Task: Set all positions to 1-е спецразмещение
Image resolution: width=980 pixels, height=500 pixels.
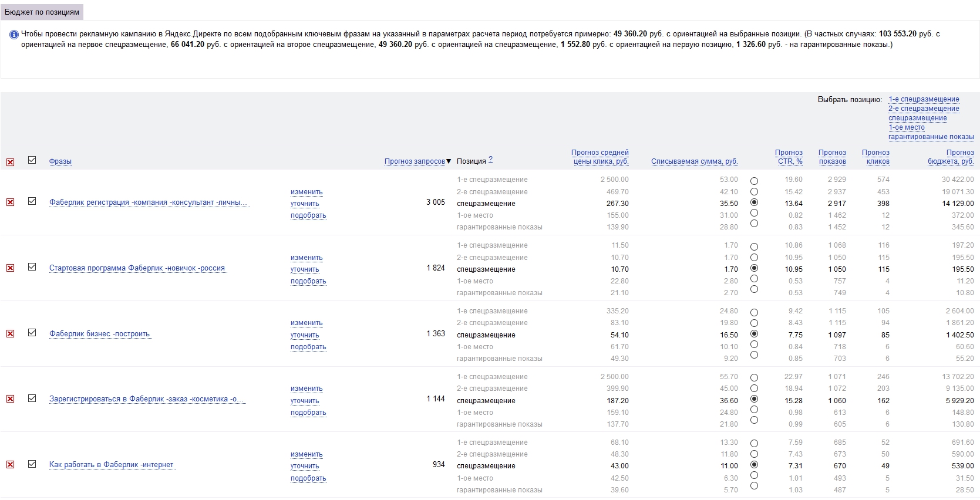Action: click(924, 99)
